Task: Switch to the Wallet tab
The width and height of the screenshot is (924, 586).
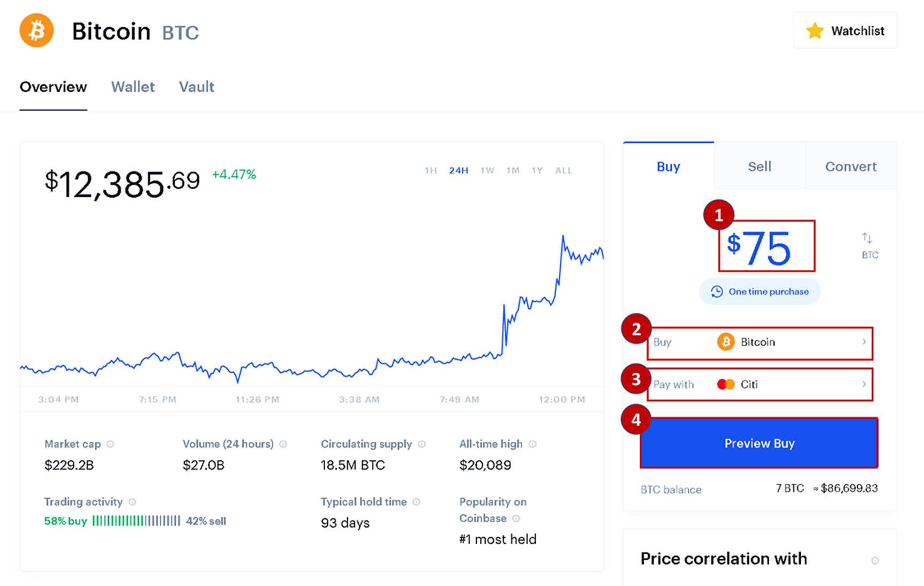Action: point(133,87)
